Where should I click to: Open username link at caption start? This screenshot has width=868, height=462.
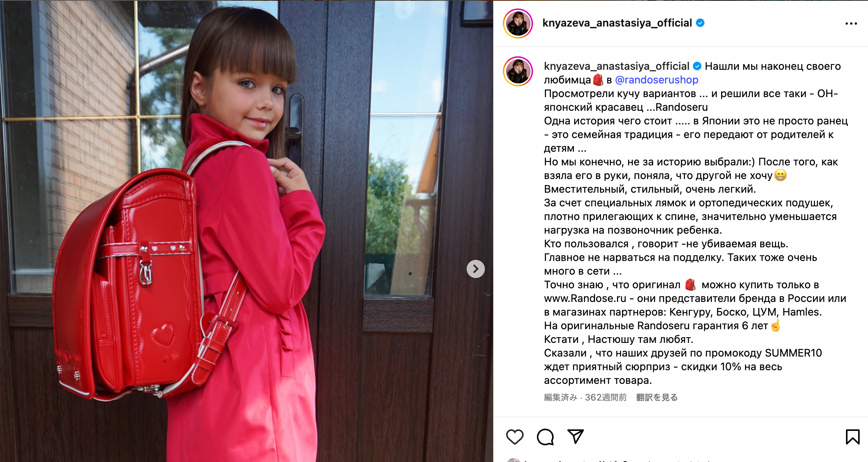(616, 66)
